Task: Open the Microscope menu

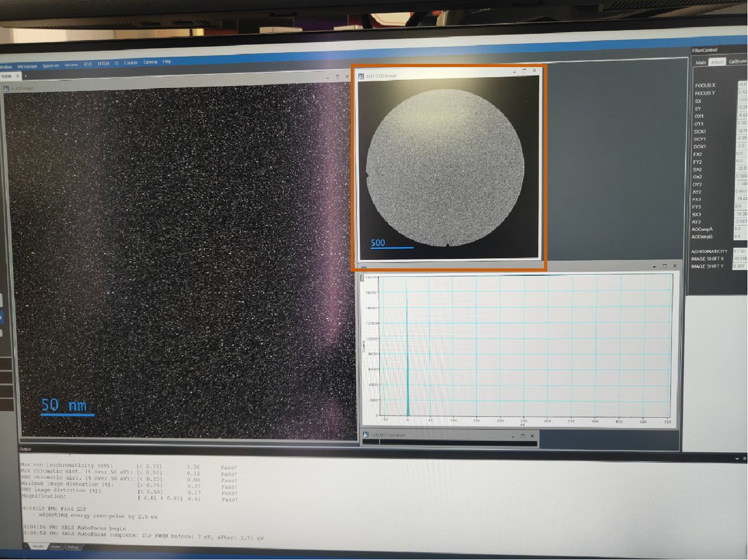Action: pyautogui.click(x=27, y=64)
